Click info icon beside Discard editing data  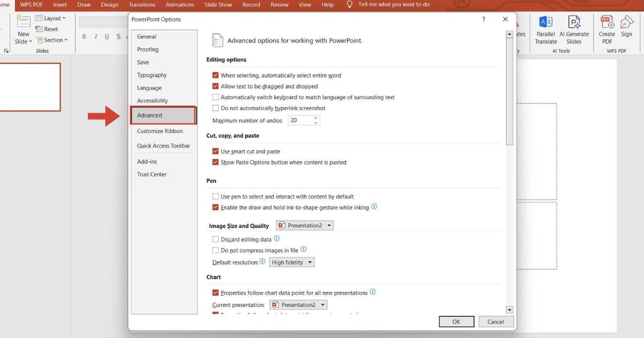pyautogui.click(x=277, y=239)
